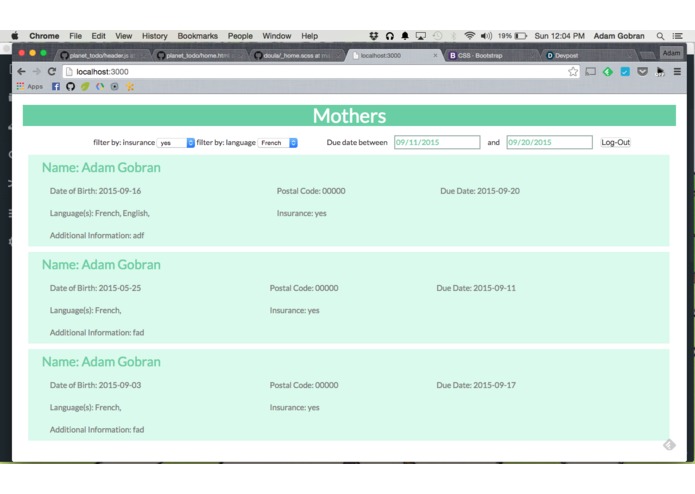695x494 pixels.
Task: Click Due Date: 2015-09-17 text
Action: 476,385
